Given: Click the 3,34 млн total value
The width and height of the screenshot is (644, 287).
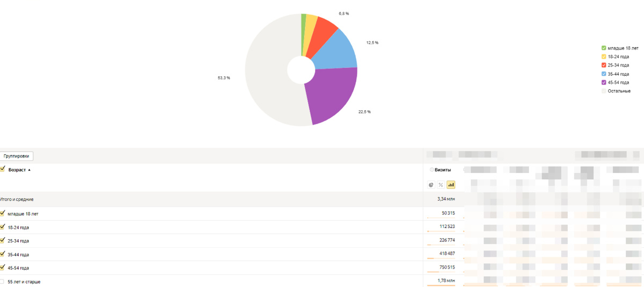Looking at the screenshot, I should coord(446,199).
